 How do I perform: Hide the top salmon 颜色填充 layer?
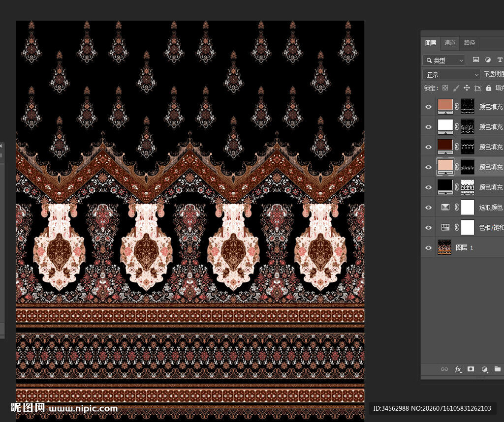click(429, 107)
